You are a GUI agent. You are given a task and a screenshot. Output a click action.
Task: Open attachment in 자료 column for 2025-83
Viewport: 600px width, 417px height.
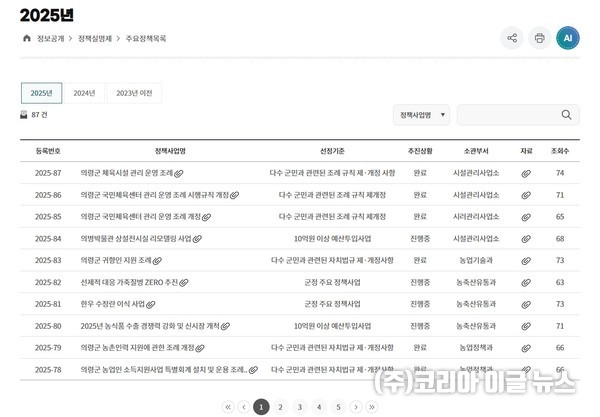pos(526,261)
